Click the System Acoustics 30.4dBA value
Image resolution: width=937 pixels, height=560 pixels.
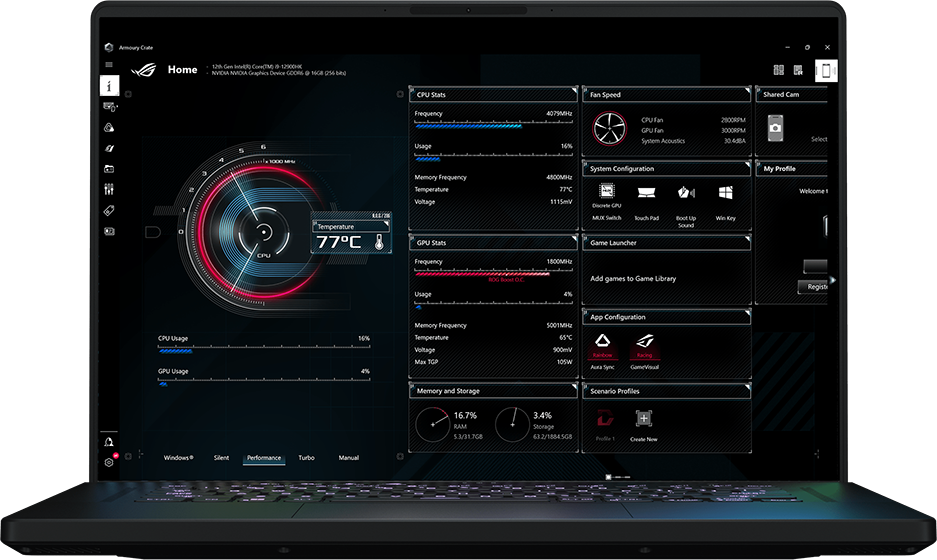pos(734,141)
